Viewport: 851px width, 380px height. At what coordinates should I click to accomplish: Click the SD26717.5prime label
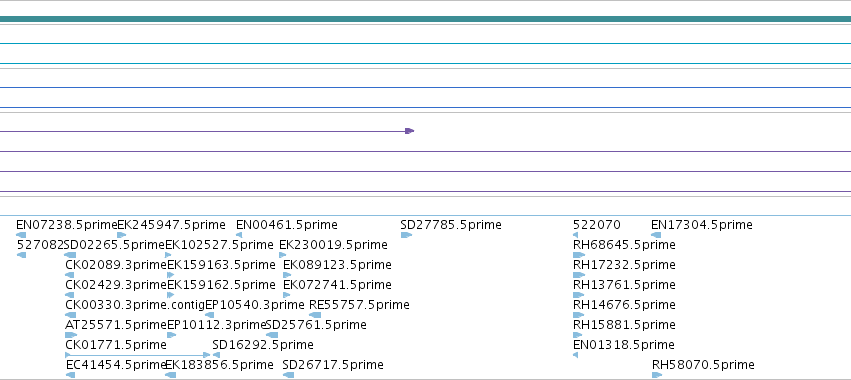[x=333, y=365]
